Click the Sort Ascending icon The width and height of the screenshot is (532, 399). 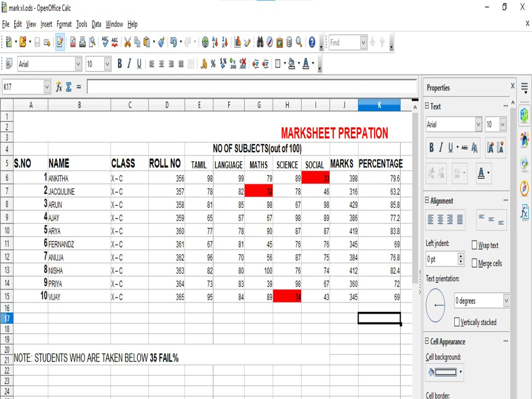215,43
